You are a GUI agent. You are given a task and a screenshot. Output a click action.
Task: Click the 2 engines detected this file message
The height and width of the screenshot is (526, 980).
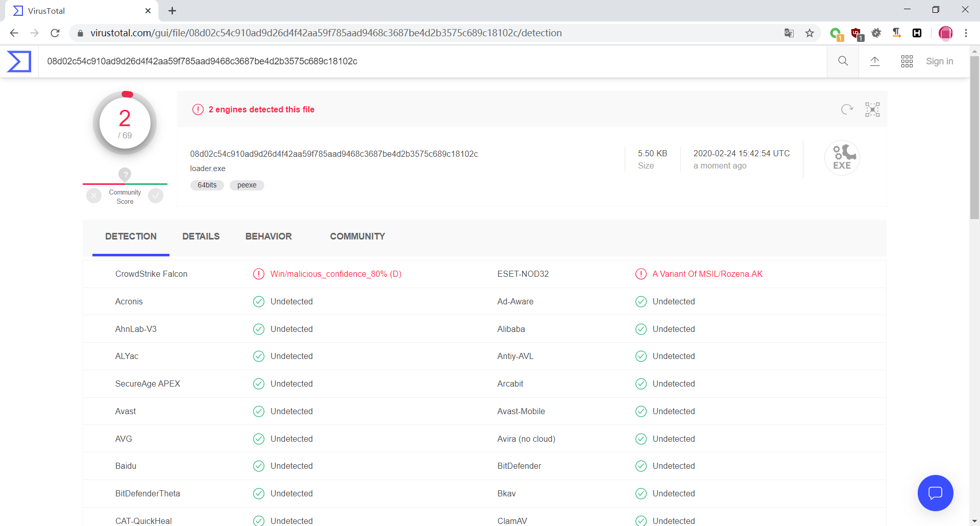tap(261, 109)
